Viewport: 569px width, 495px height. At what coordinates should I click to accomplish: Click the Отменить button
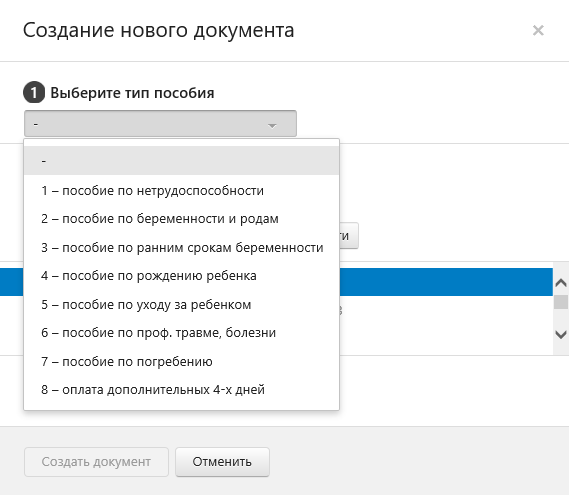[222, 462]
